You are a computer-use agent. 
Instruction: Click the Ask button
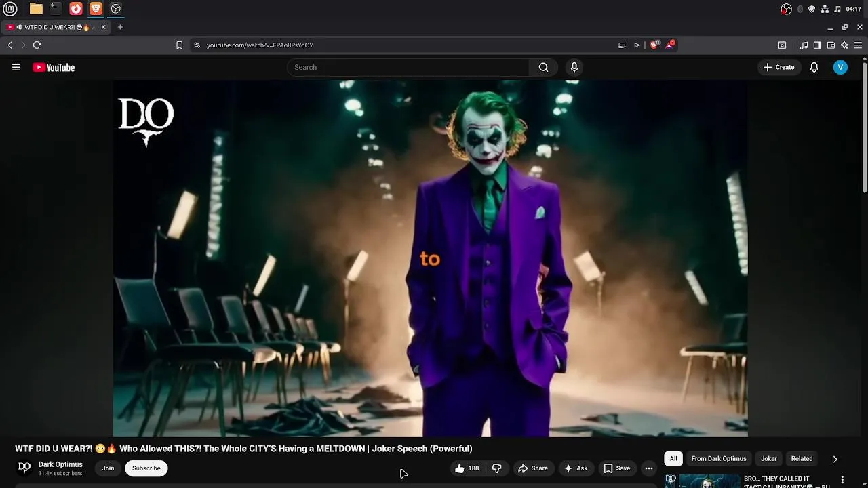576,468
